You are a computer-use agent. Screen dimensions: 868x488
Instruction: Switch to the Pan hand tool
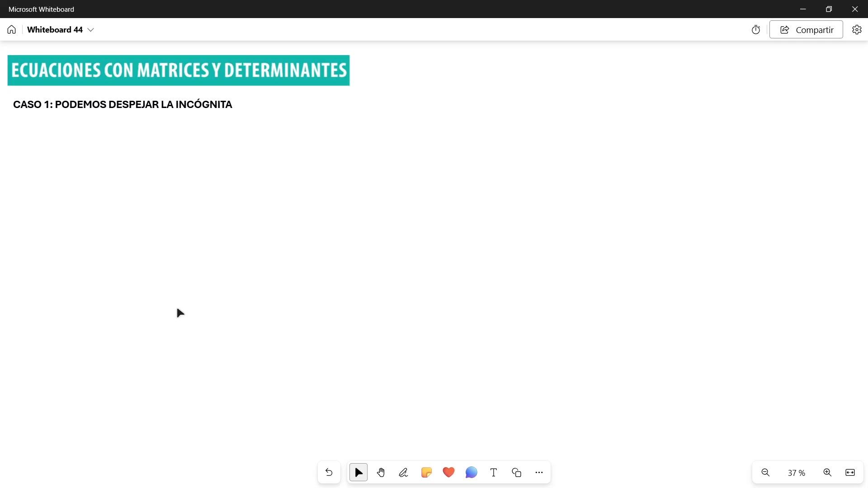point(381,473)
